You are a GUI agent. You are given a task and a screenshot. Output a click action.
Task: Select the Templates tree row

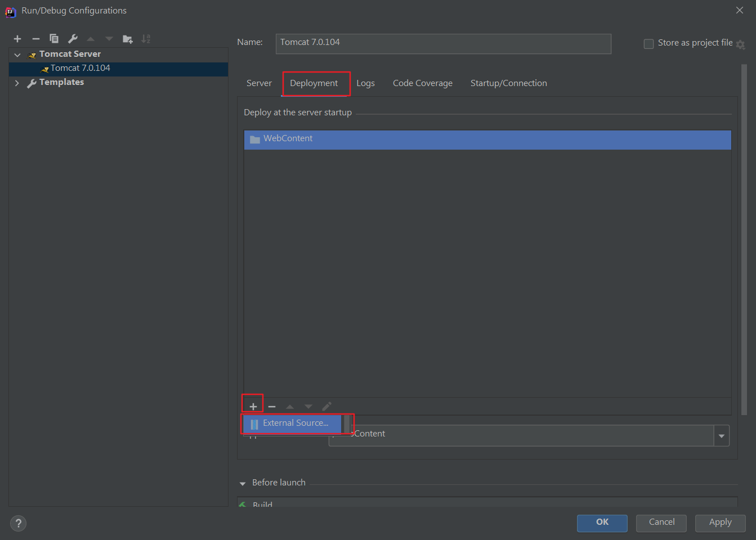(118, 83)
